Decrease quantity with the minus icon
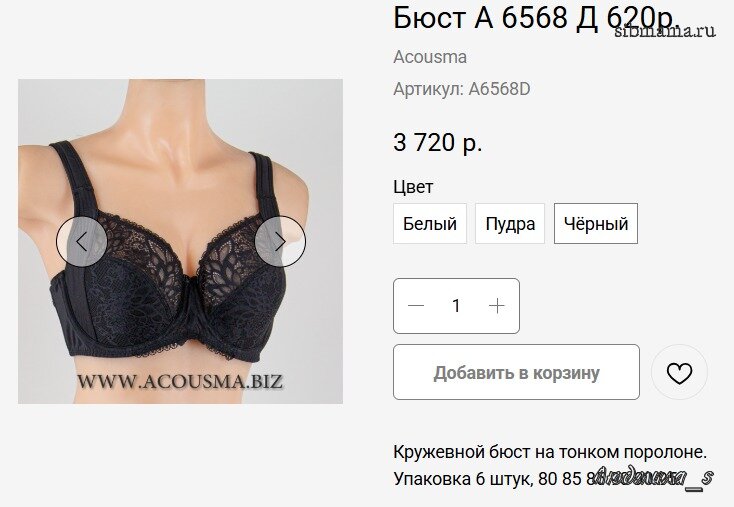Screen dimensions: 734x507 pos(416,306)
